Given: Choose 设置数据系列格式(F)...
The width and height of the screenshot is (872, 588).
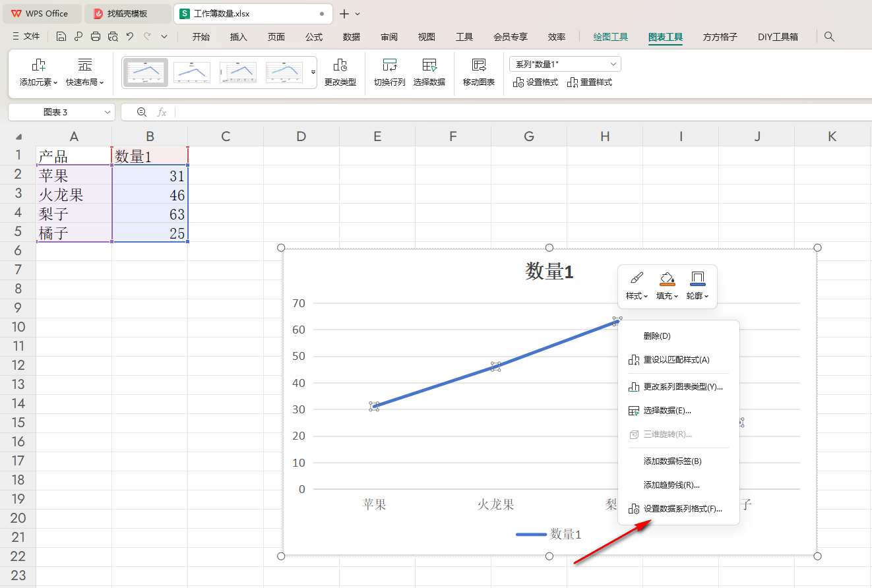Looking at the screenshot, I should click(x=679, y=509).
